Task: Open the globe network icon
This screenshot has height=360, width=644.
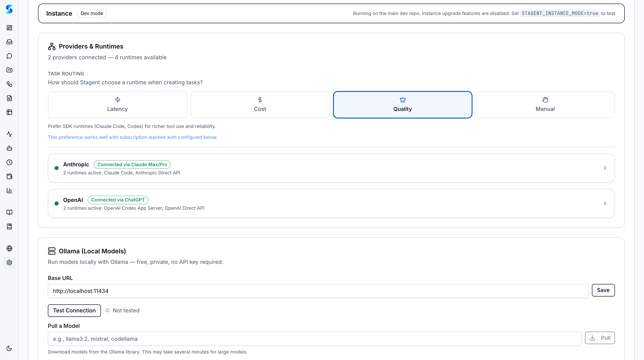Action: click(x=9, y=248)
